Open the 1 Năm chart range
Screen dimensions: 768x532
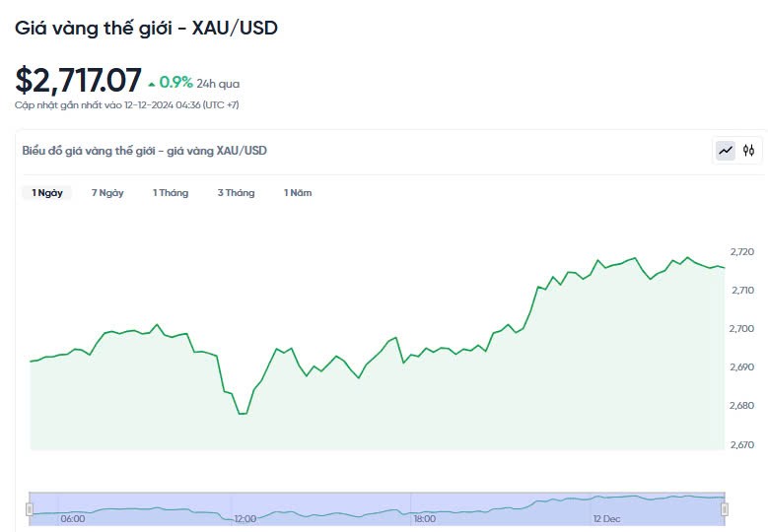point(298,193)
